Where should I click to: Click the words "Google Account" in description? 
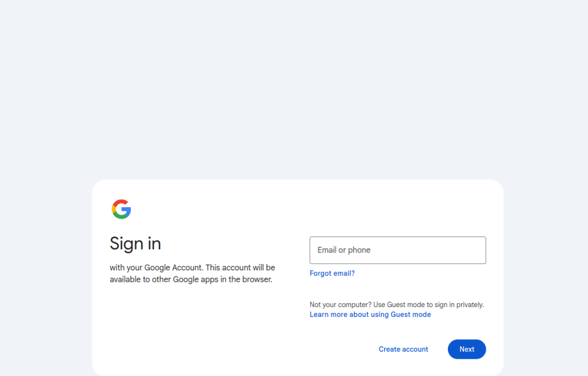[x=173, y=268]
